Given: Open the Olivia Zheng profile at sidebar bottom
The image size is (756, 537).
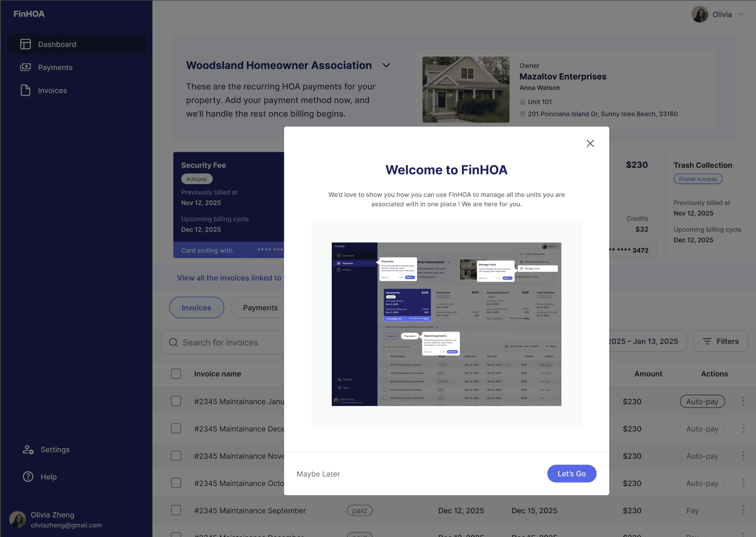Looking at the screenshot, I should point(55,519).
